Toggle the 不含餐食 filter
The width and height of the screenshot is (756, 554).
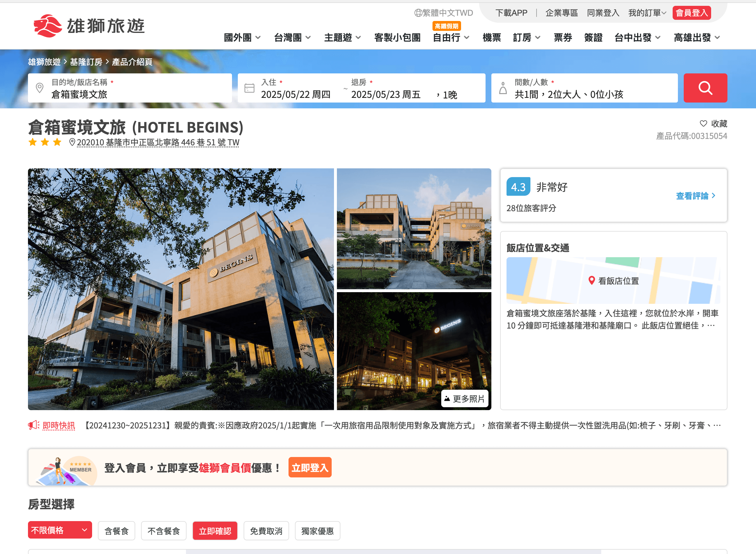click(x=164, y=530)
